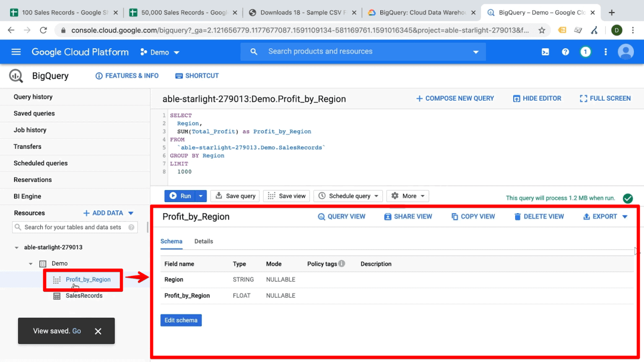View notifications with the bell badge

[x=585, y=52]
